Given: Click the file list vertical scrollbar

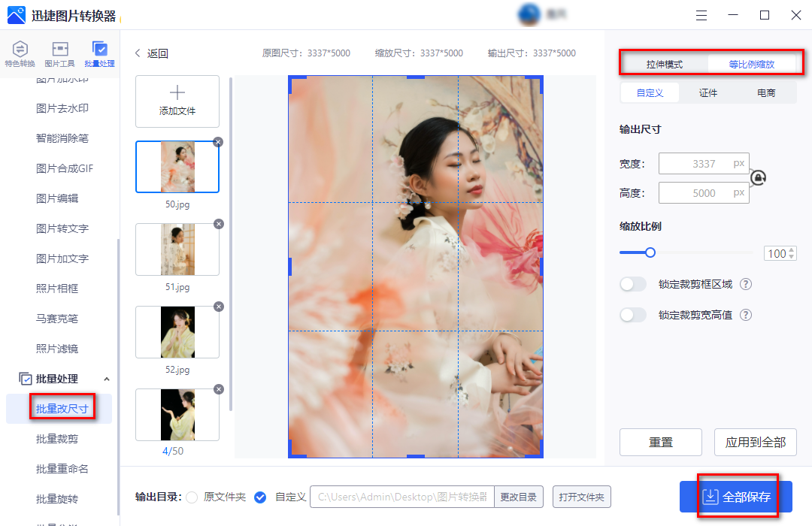Looking at the screenshot, I should point(231,243).
